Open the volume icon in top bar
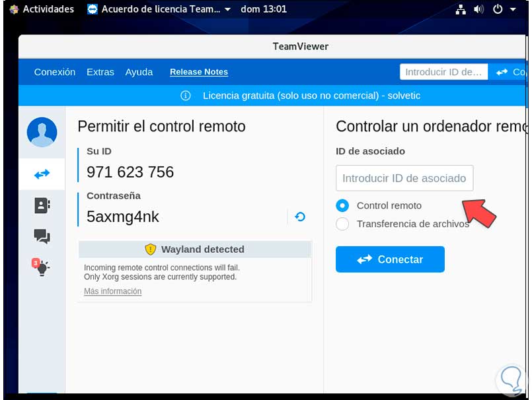Screen dimensions: 532x400 coord(478,9)
